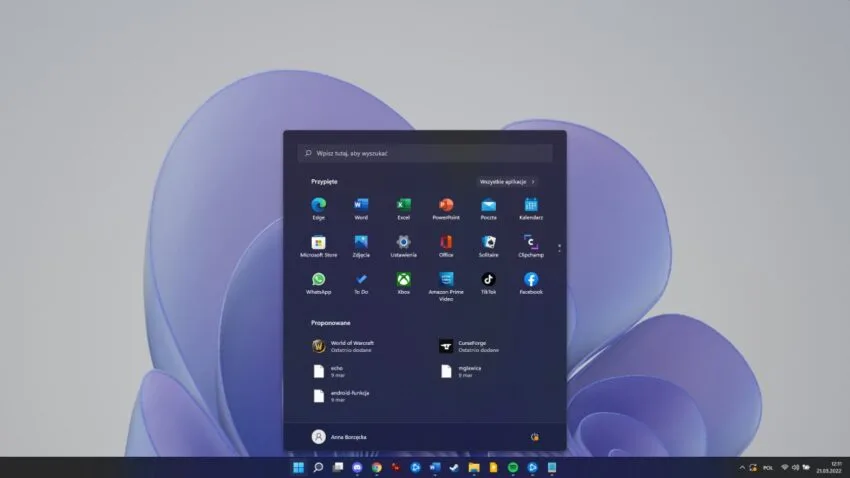Open Spotify from the taskbar

(x=513, y=467)
